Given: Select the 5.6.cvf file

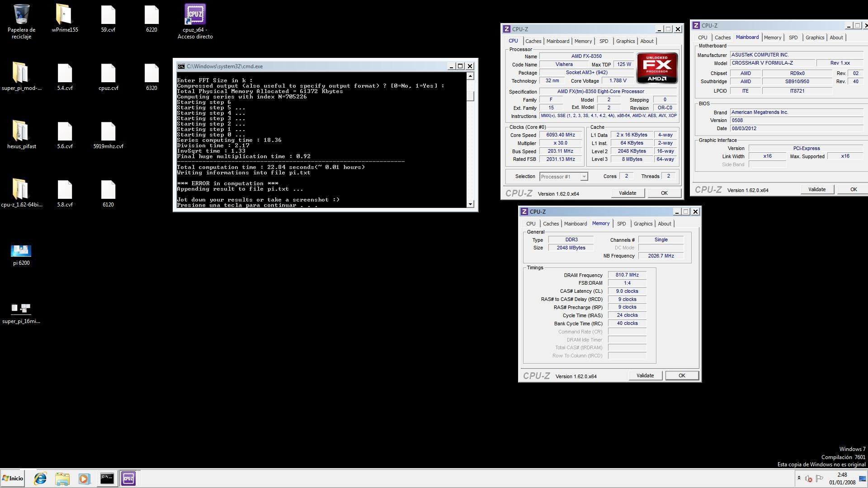Looking at the screenshot, I should [x=65, y=135].
